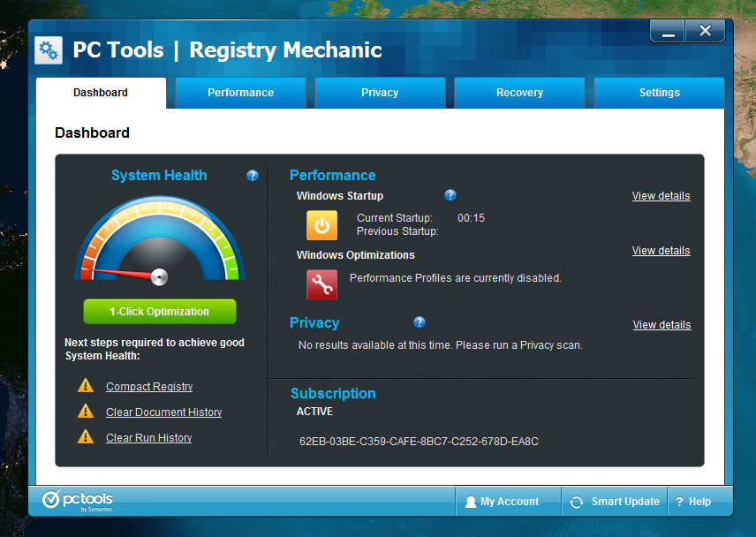Click the Current Startup time 00:15
Viewport: 756px width, 537px height.
(471, 218)
